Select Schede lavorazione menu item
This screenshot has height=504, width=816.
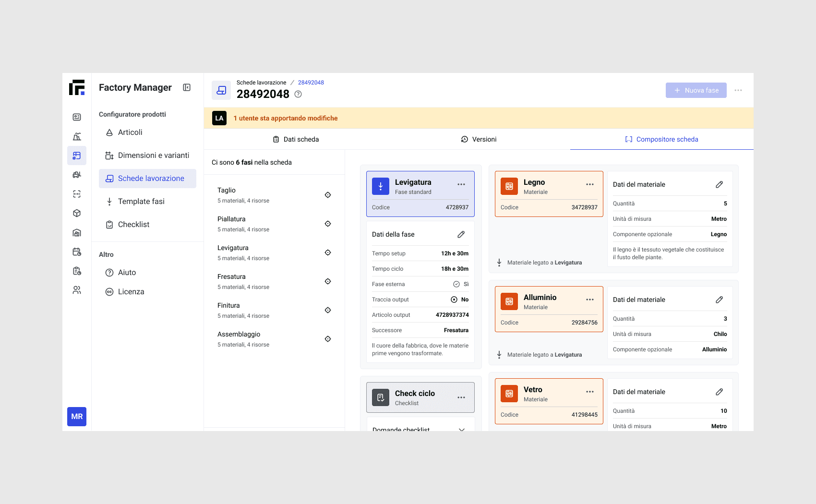pyautogui.click(x=147, y=179)
